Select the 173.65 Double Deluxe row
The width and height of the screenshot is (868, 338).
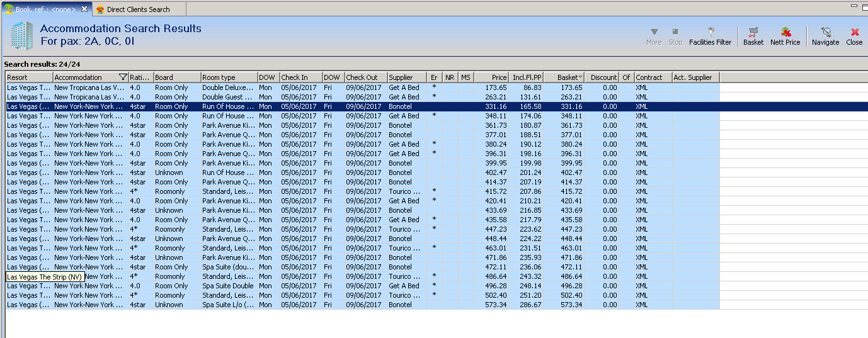(x=227, y=87)
